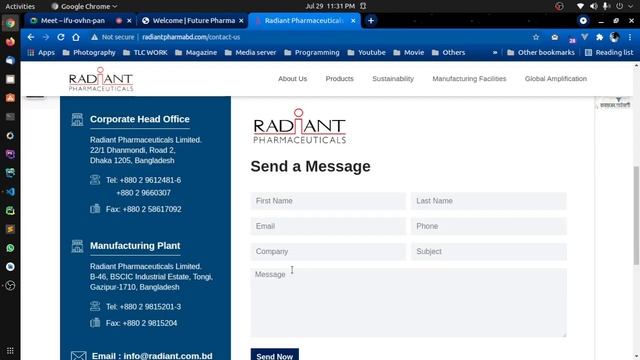This screenshot has width=640, height=360.
Task: Close the Meet tab
Action: [x=129, y=20]
